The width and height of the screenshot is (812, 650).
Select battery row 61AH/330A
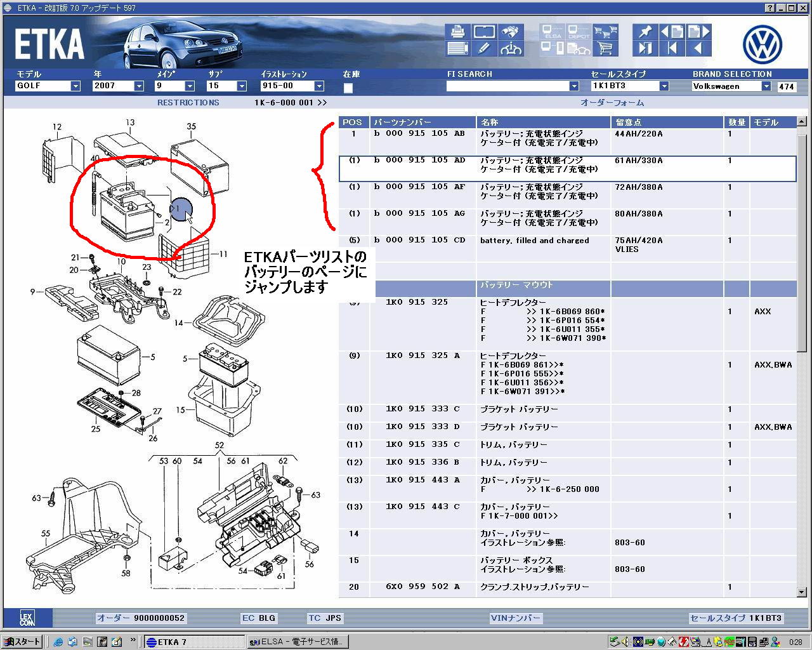click(x=567, y=168)
